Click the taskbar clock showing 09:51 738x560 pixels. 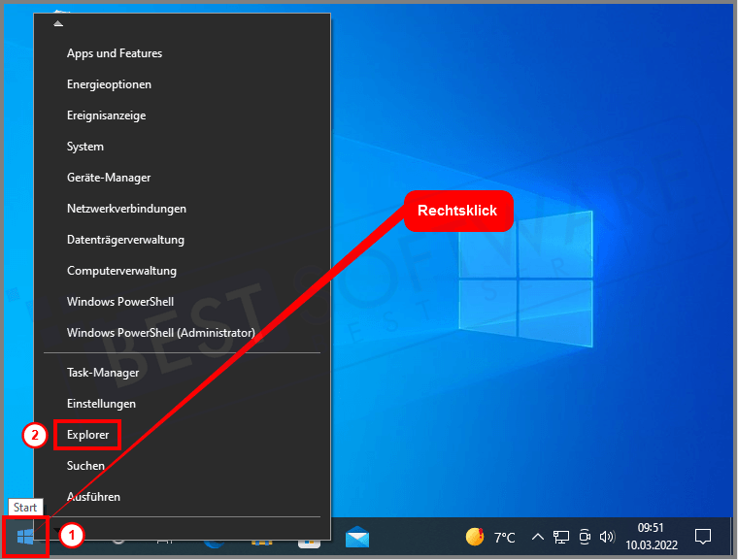651,537
